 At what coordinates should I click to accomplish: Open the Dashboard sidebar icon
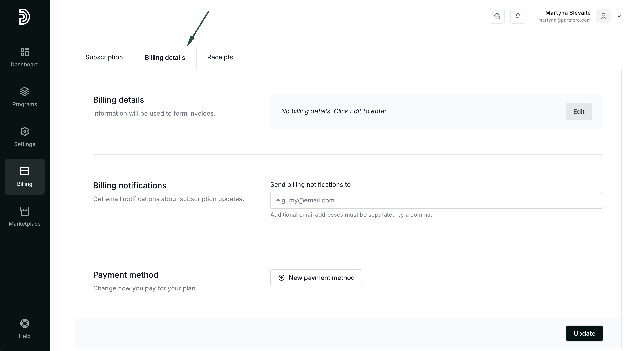pyautogui.click(x=25, y=52)
